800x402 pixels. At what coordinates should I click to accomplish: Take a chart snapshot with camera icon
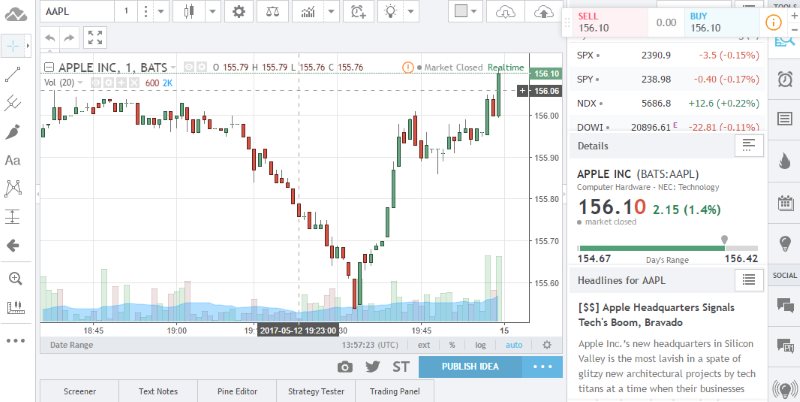tap(345, 366)
